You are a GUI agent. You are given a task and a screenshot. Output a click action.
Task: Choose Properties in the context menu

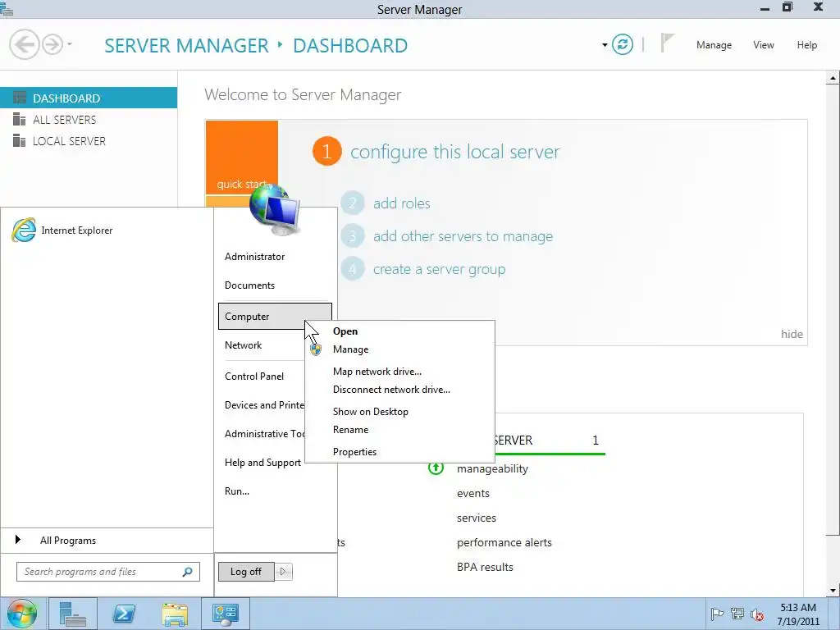354,452
